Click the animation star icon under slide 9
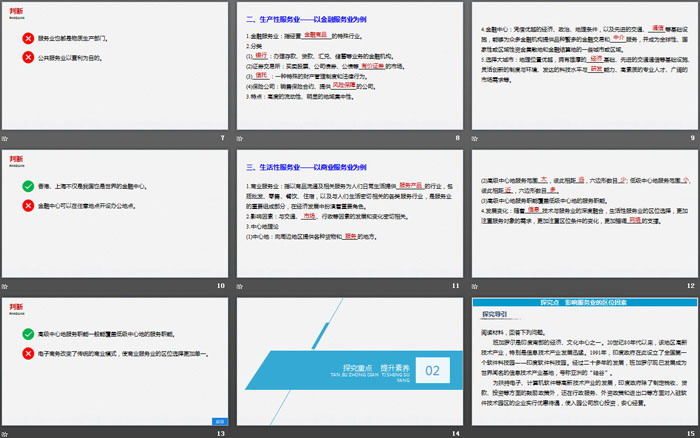Image resolution: width=700 pixels, height=438 pixels. tap(475, 138)
